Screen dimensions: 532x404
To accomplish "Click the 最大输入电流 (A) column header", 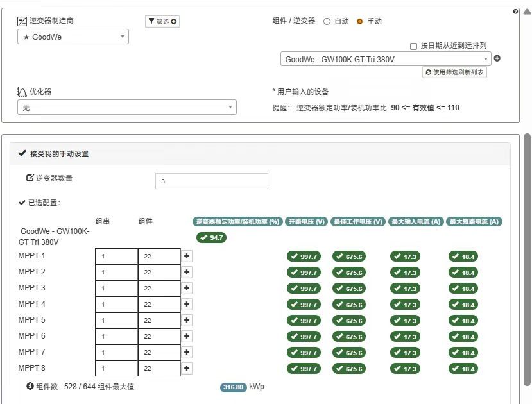I will tap(416, 222).
